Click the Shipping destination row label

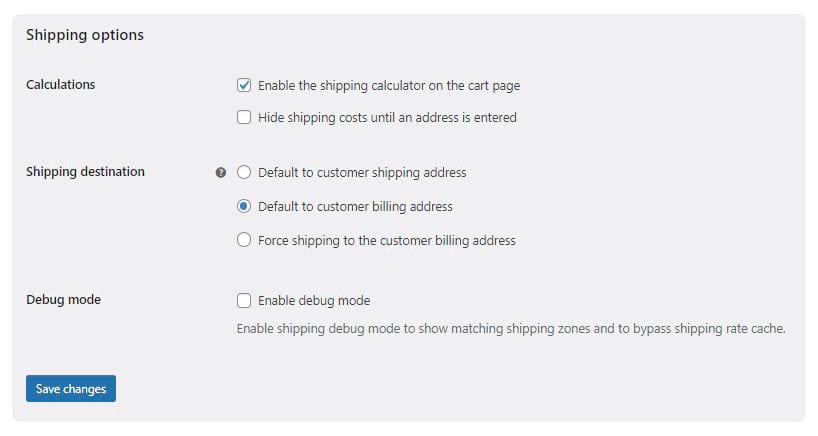86,172
